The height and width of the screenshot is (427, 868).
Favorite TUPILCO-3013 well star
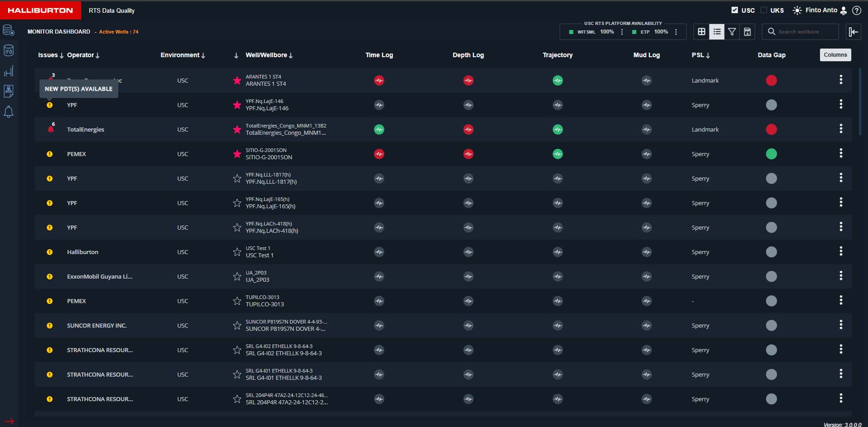(x=237, y=301)
